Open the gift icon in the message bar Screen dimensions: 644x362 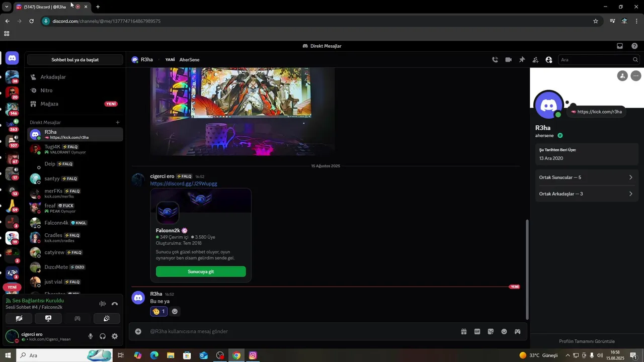point(464,331)
